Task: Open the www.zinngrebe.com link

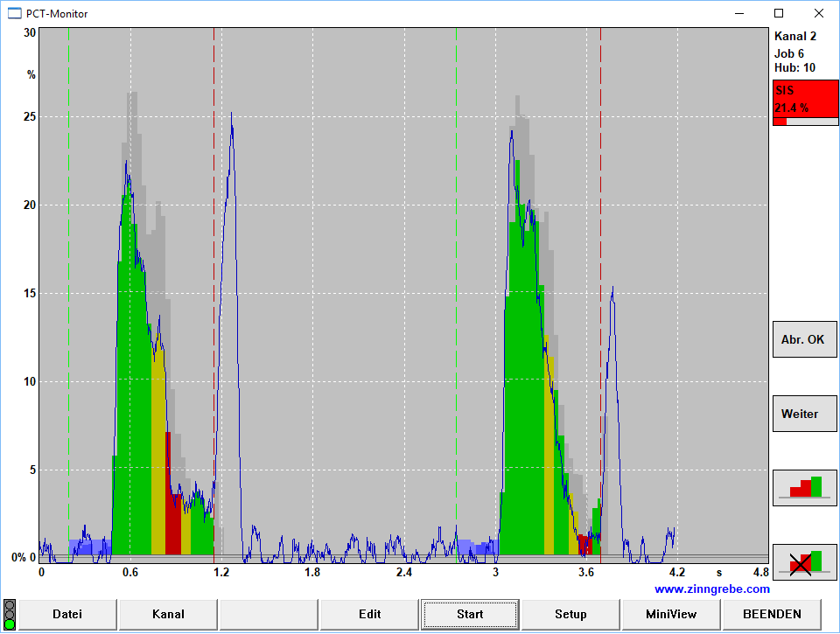Action: coord(712,589)
